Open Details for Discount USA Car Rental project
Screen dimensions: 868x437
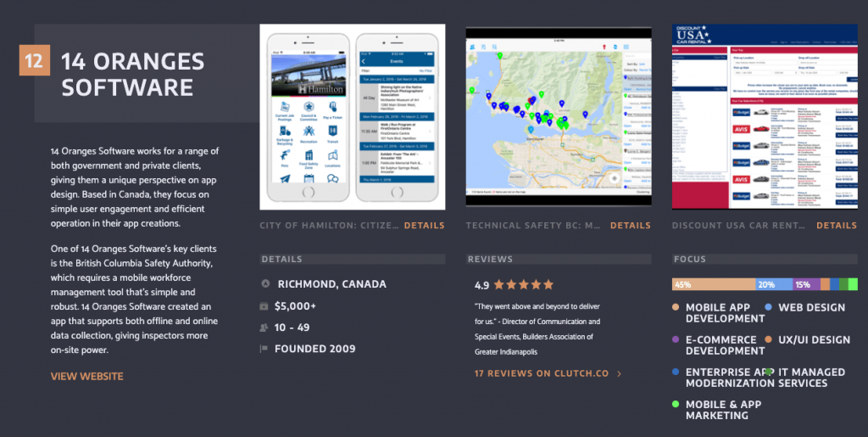click(837, 226)
